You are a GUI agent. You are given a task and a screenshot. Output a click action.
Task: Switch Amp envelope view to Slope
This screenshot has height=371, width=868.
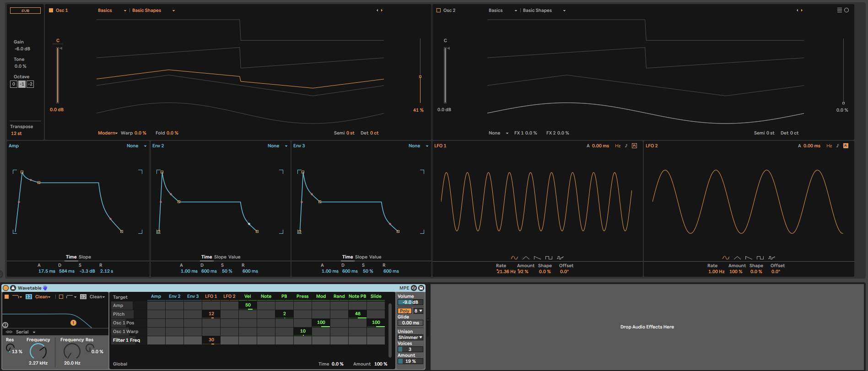coord(85,257)
